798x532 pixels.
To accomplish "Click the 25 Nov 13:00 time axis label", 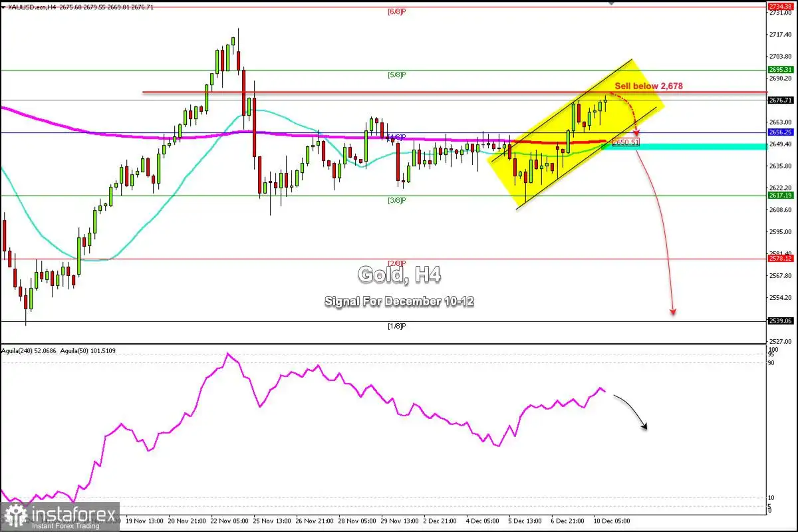I will (x=273, y=521).
